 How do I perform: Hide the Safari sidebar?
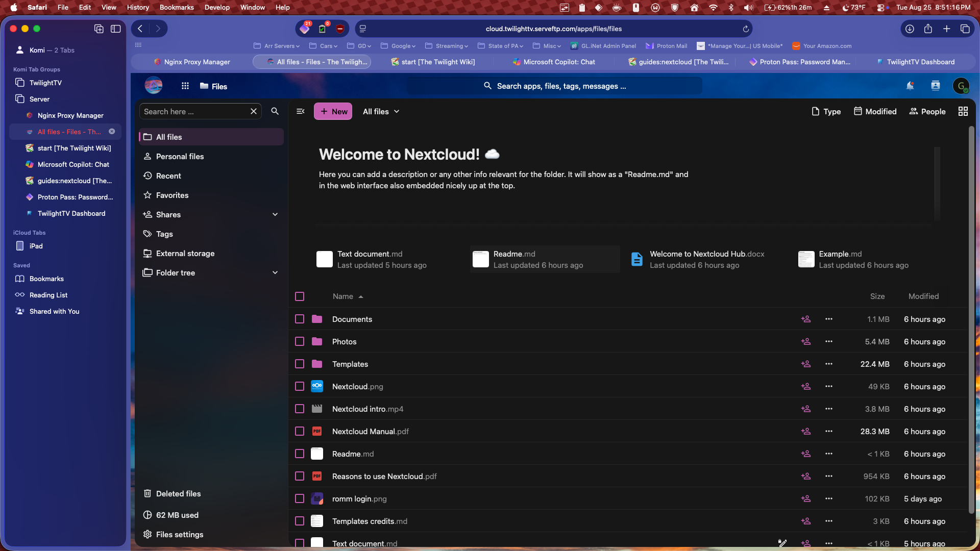[x=116, y=29]
